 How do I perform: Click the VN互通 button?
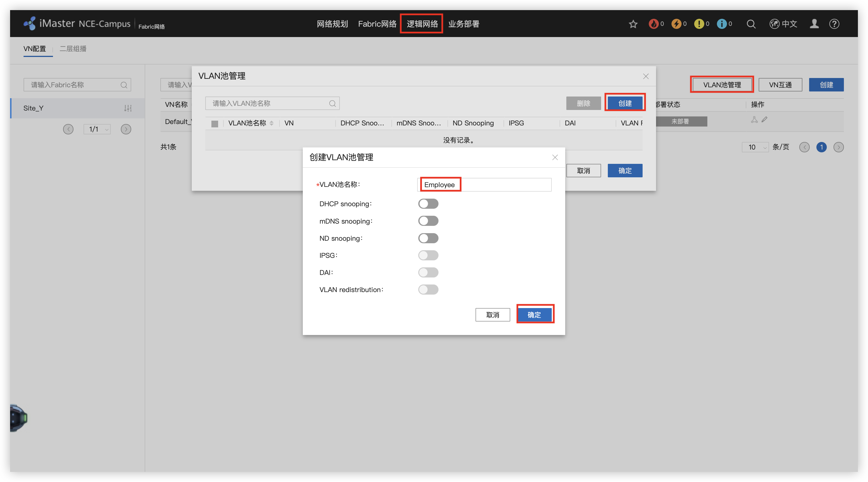780,85
